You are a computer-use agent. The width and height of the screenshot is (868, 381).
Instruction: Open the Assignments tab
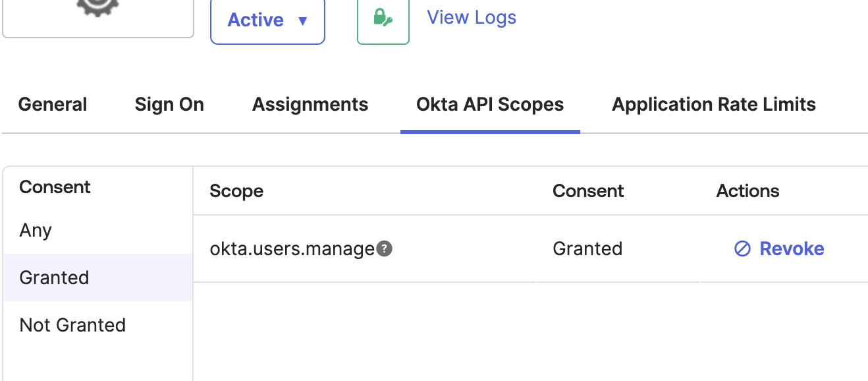(x=310, y=104)
